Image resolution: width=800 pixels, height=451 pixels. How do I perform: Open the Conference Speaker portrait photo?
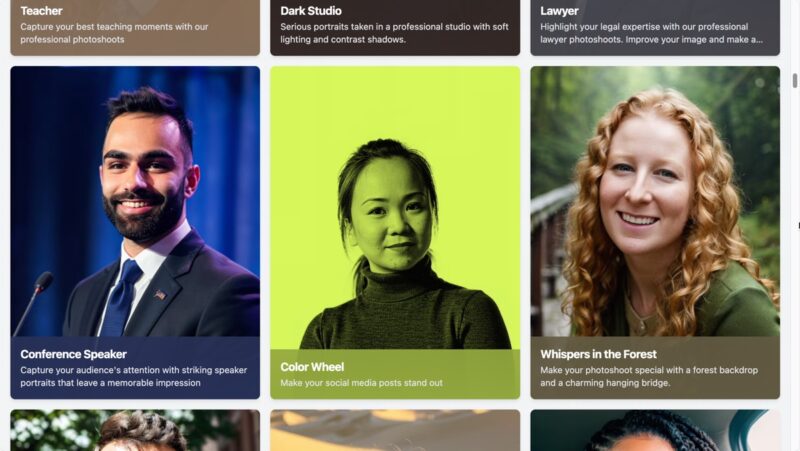coord(135,201)
